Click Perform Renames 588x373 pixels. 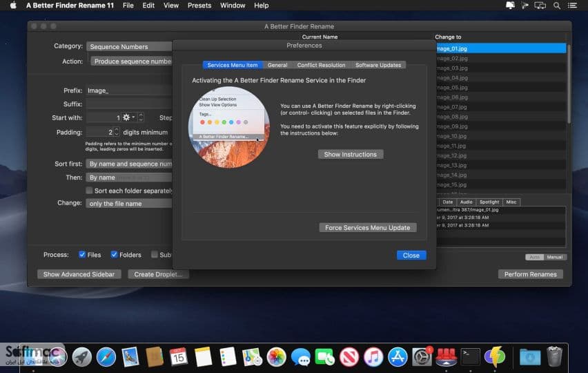pyautogui.click(x=530, y=274)
